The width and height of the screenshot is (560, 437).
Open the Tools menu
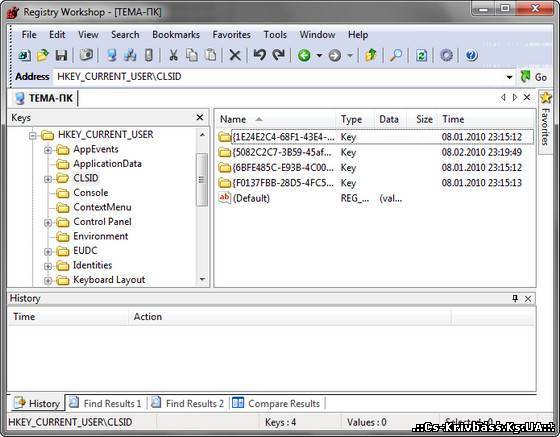click(x=275, y=35)
